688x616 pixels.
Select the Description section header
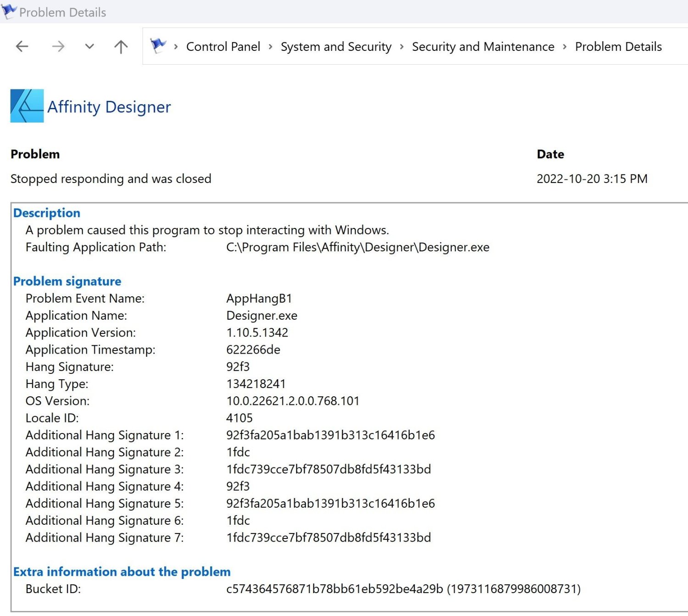(x=46, y=212)
